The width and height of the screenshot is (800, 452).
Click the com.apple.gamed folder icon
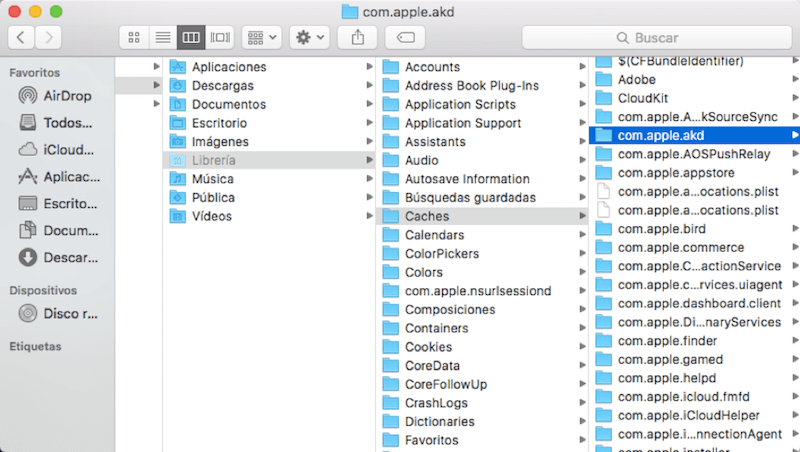(604, 359)
